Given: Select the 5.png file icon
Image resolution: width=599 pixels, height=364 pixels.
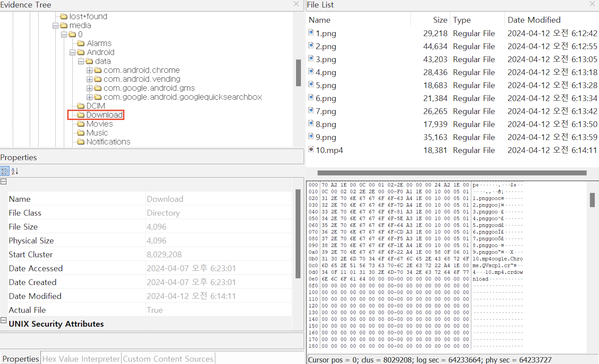Looking at the screenshot, I should [311, 85].
